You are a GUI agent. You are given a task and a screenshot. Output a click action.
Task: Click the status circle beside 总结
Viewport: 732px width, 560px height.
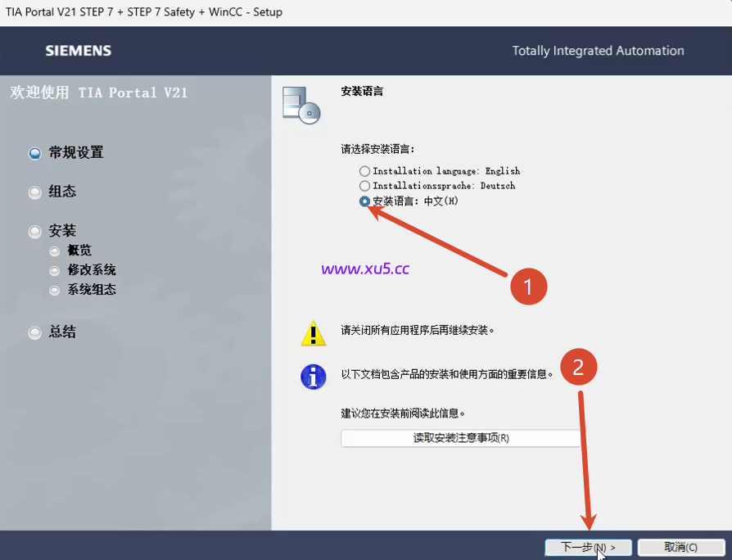[34, 332]
